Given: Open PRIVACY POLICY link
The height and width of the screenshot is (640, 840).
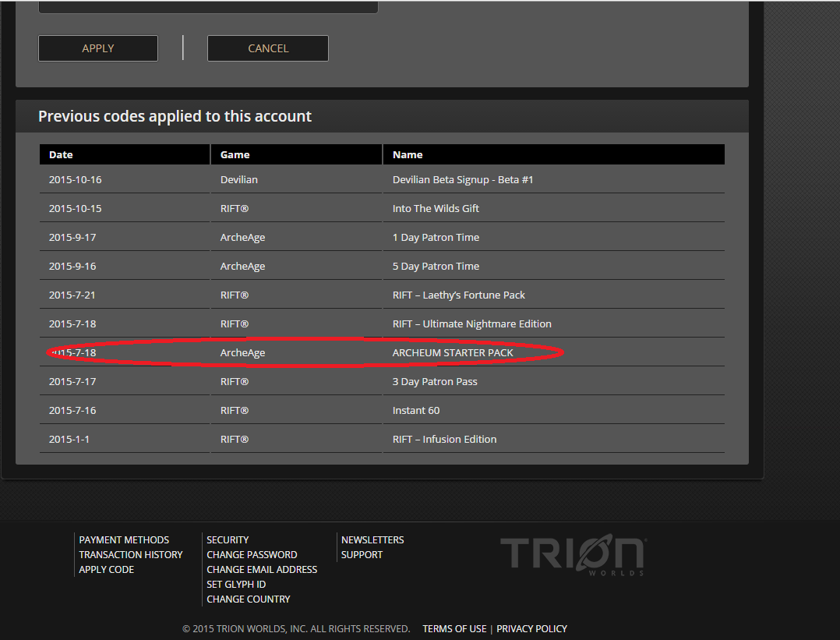Looking at the screenshot, I should click(531, 629).
